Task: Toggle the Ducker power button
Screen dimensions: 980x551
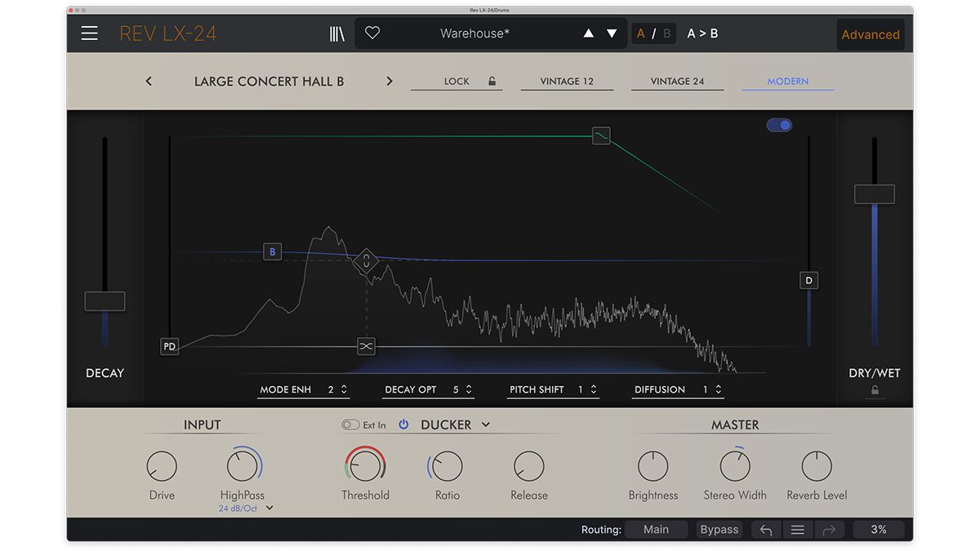Action: click(x=403, y=424)
